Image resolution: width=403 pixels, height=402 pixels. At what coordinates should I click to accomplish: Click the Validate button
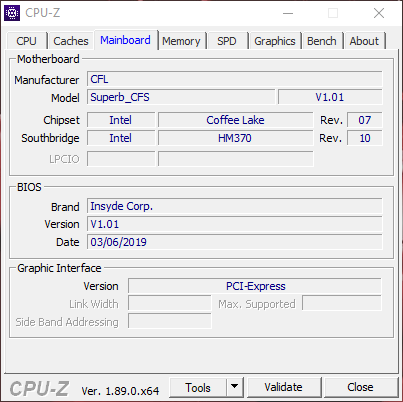284,387
